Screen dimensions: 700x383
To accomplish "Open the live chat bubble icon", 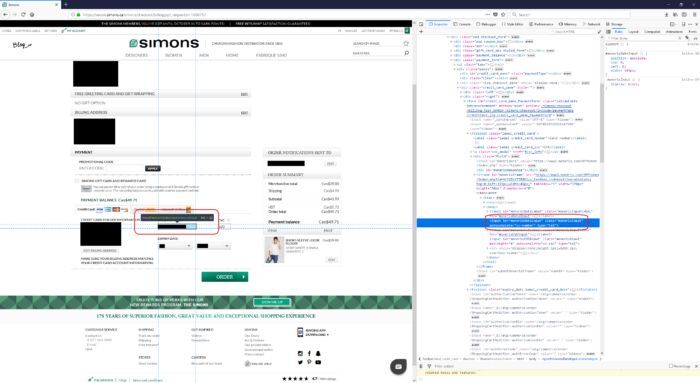I will (x=398, y=366).
